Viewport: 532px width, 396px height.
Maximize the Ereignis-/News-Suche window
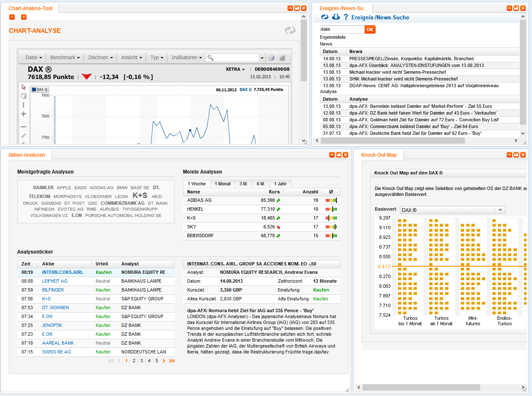point(516,8)
